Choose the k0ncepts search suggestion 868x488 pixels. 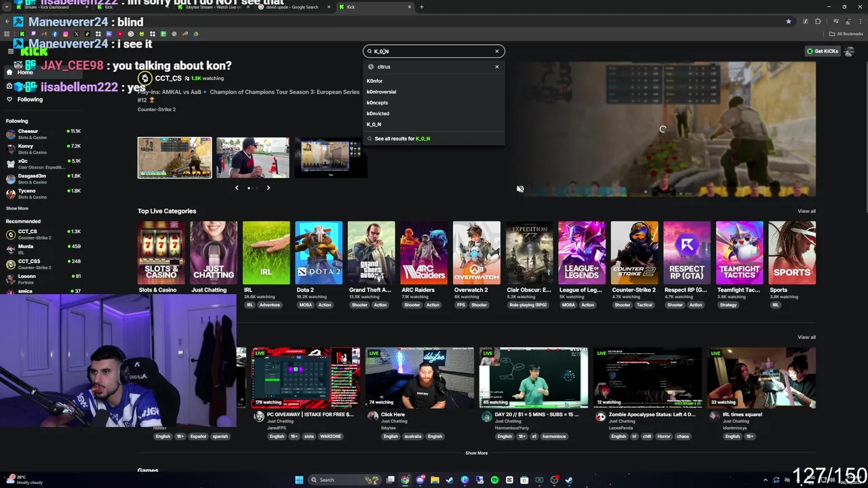[x=434, y=102]
